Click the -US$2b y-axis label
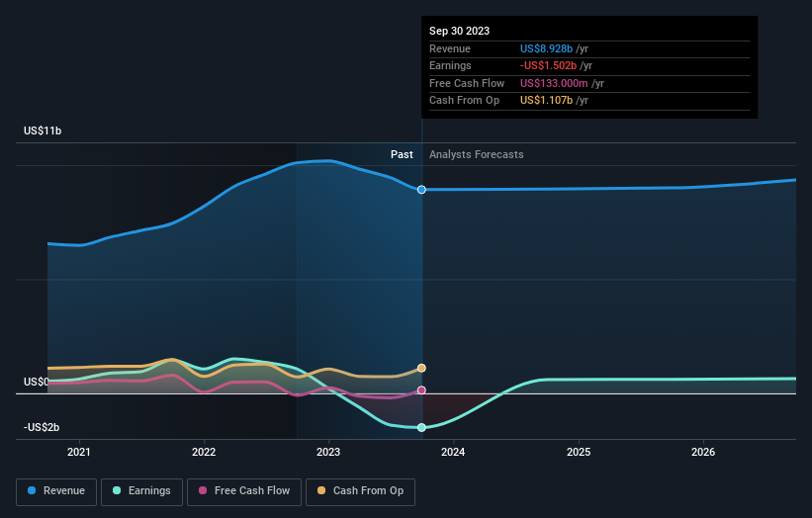 (42, 427)
